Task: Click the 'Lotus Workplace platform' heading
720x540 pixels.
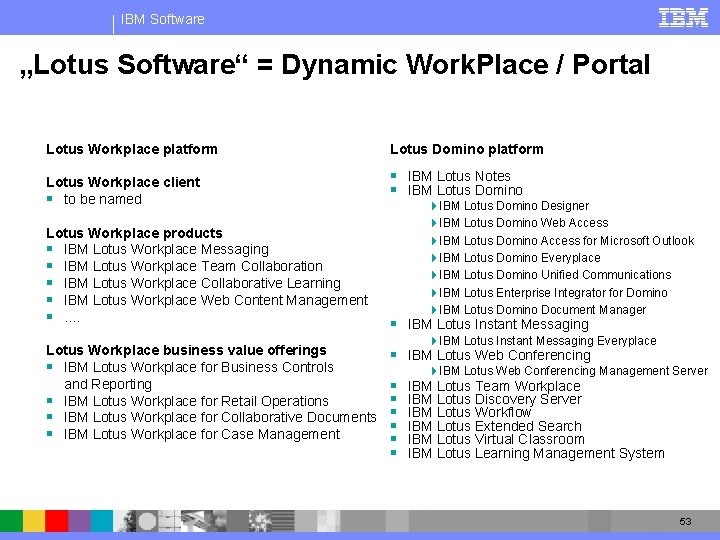Action: (132, 149)
